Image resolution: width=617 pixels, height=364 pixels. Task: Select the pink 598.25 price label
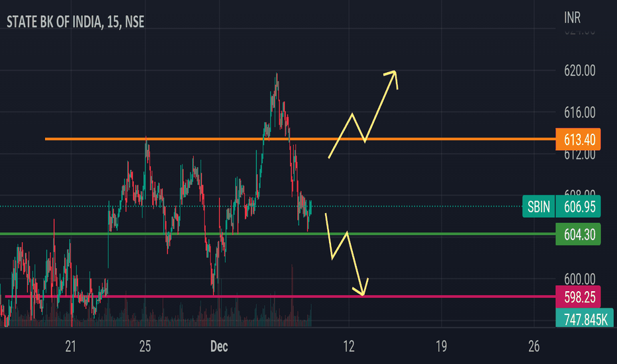click(x=578, y=296)
